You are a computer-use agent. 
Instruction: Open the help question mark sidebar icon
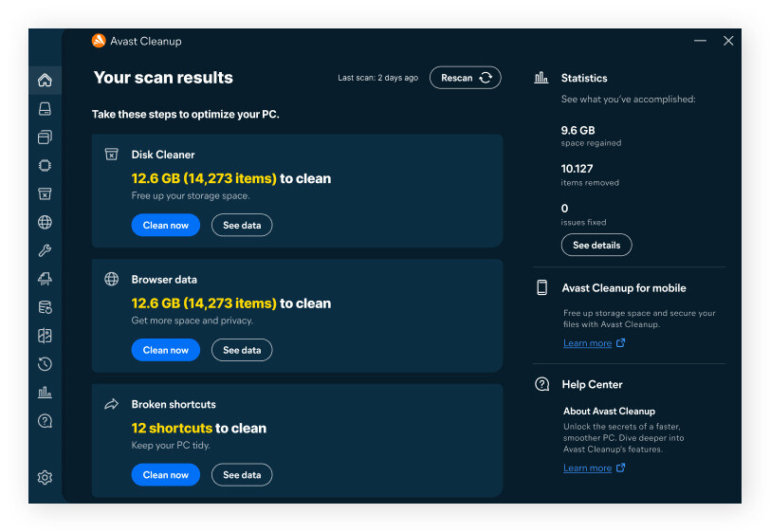click(45, 421)
